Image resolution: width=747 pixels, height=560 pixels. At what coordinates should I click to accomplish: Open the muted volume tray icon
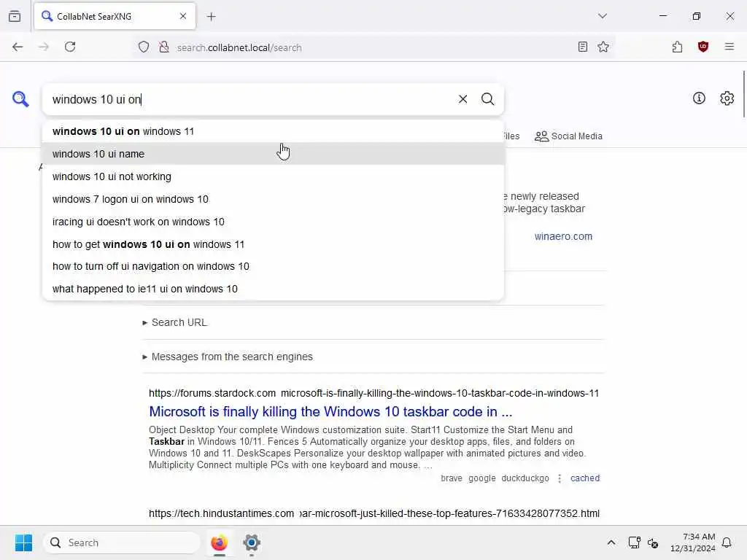coord(653,542)
